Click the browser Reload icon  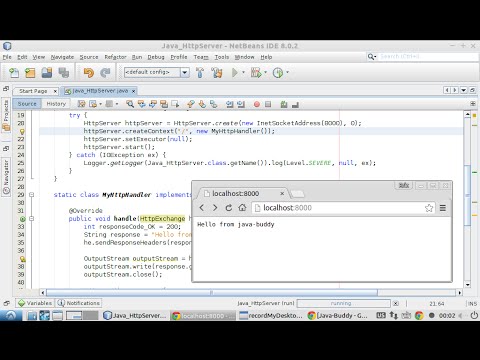[229, 208]
